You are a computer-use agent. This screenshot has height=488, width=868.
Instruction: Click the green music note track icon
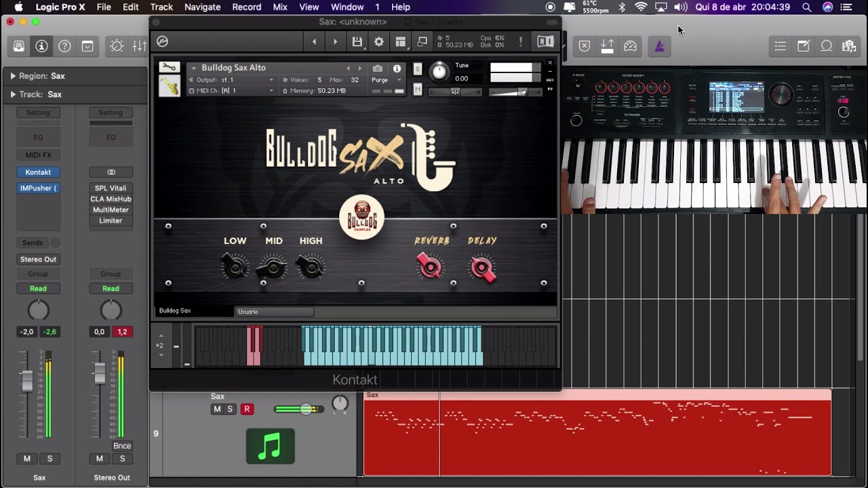(x=270, y=446)
